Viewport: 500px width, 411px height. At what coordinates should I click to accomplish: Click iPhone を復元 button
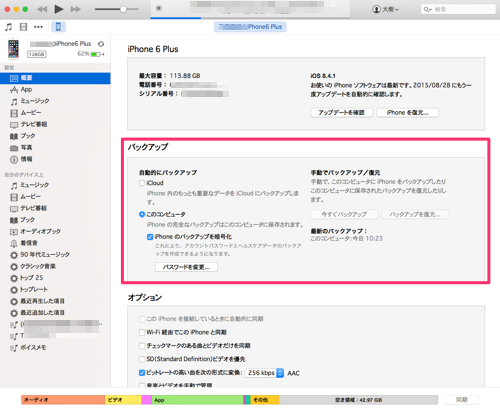click(407, 113)
